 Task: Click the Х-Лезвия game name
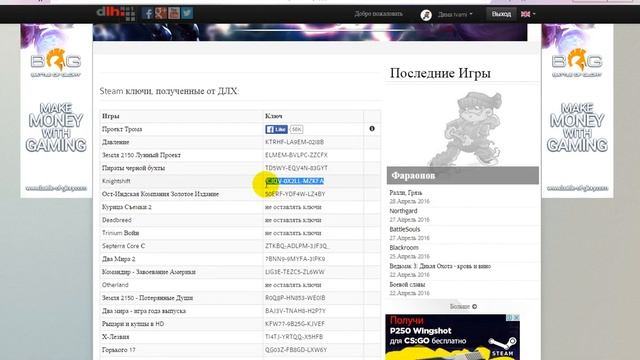(x=116, y=337)
